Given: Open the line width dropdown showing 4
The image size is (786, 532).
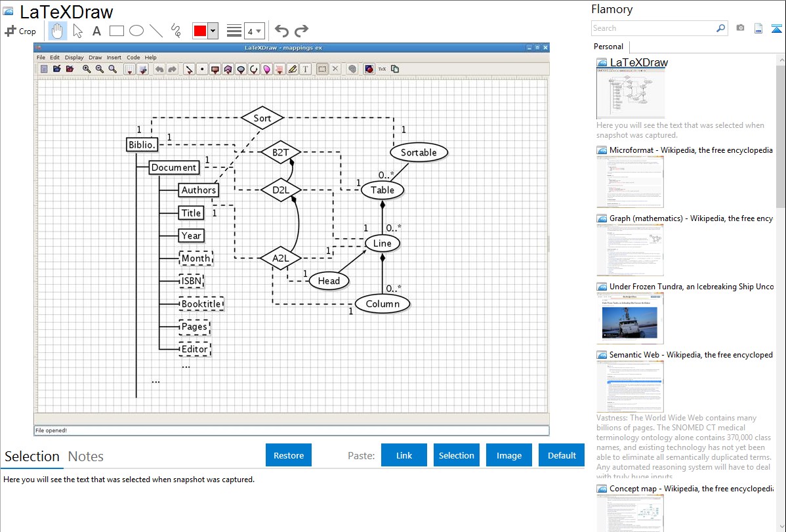Looking at the screenshot, I should pos(254,31).
